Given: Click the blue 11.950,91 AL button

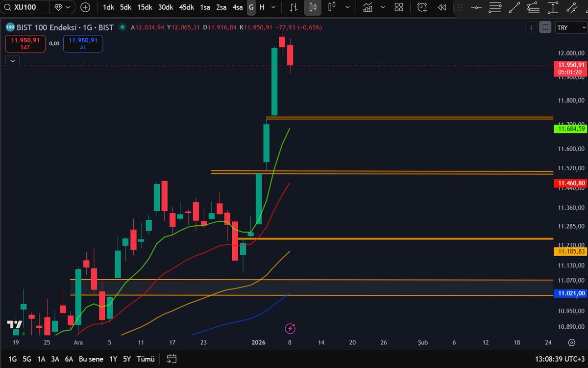Looking at the screenshot, I should click(83, 44).
